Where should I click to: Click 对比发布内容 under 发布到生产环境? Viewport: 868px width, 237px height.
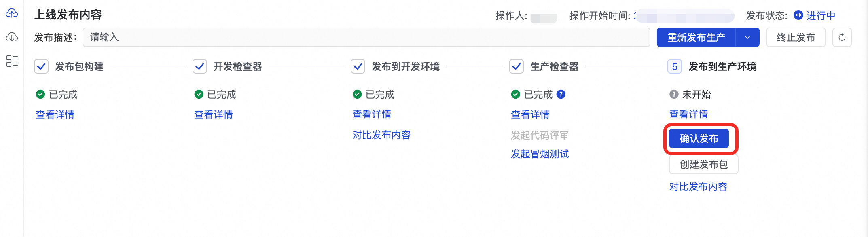tap(698, 187)
